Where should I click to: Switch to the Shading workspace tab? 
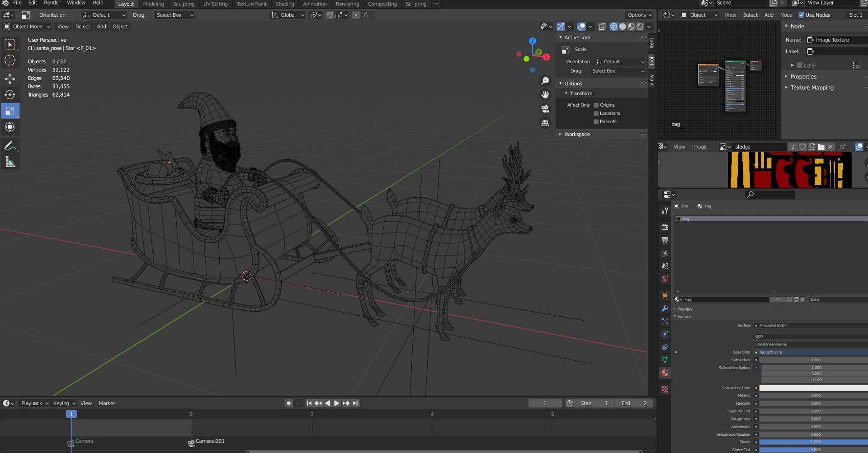285,4
